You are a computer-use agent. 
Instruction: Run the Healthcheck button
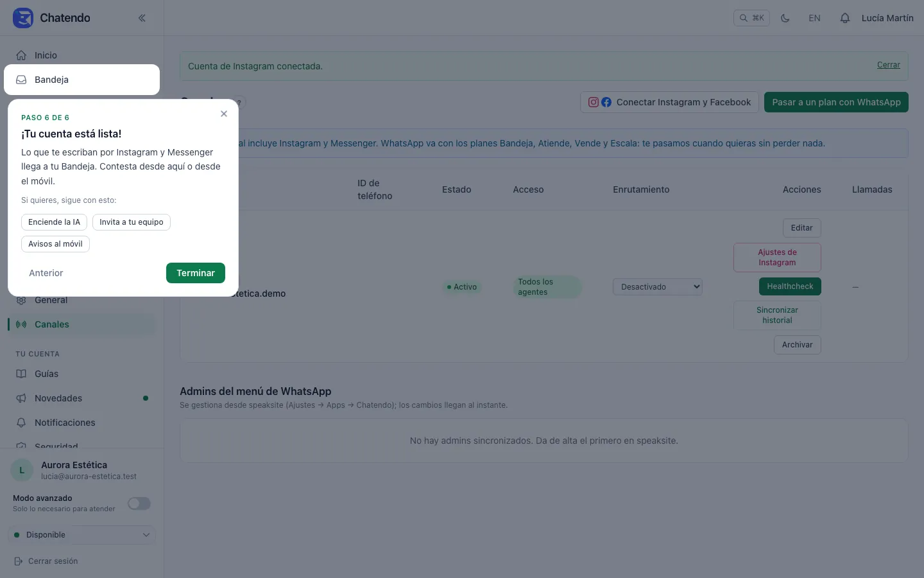pyautogui.click(x=790, y=286)
